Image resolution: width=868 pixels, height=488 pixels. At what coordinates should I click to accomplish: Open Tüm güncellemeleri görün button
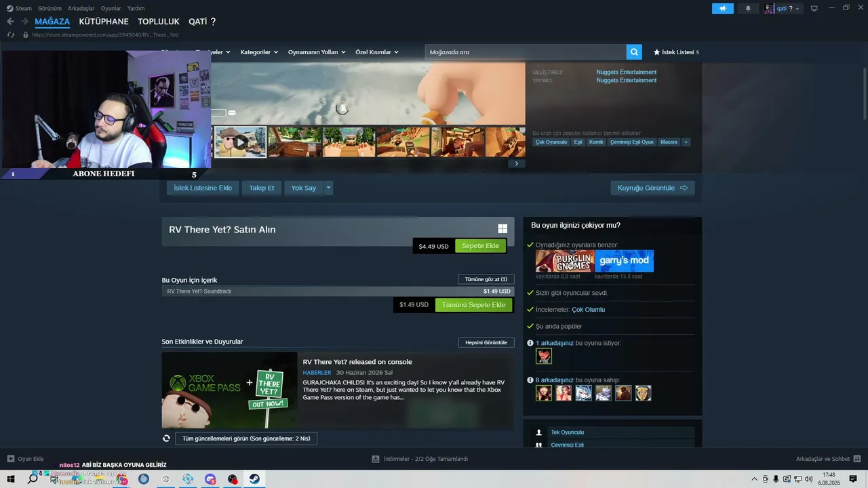[246, 439]
